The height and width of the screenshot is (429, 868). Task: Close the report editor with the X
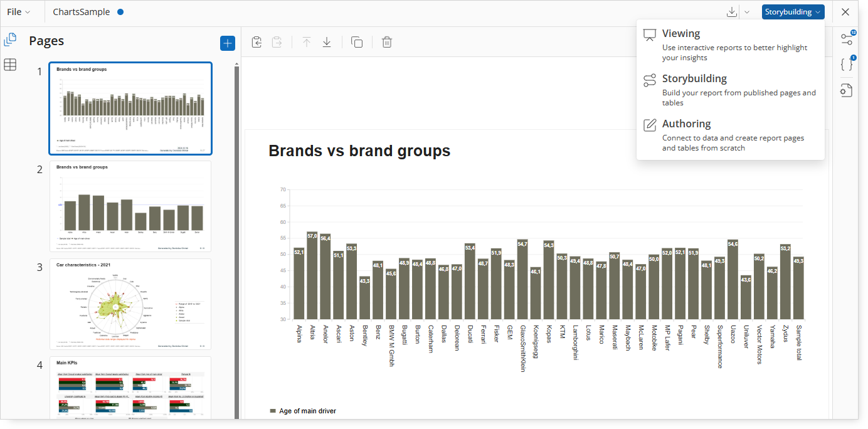coord(845,12)
